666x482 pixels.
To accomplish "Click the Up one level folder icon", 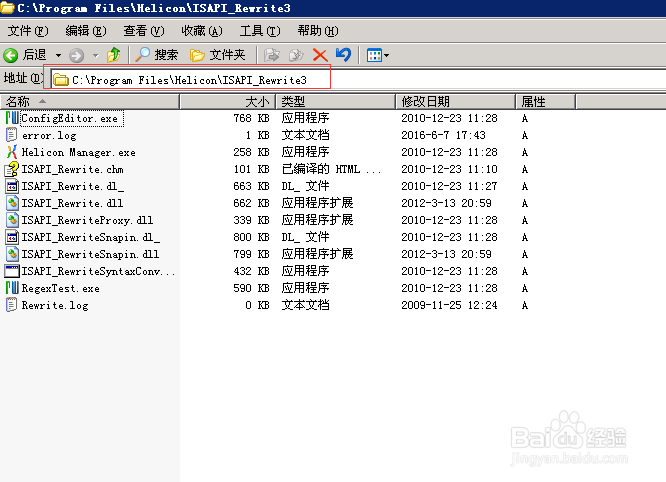I will 113,55.
